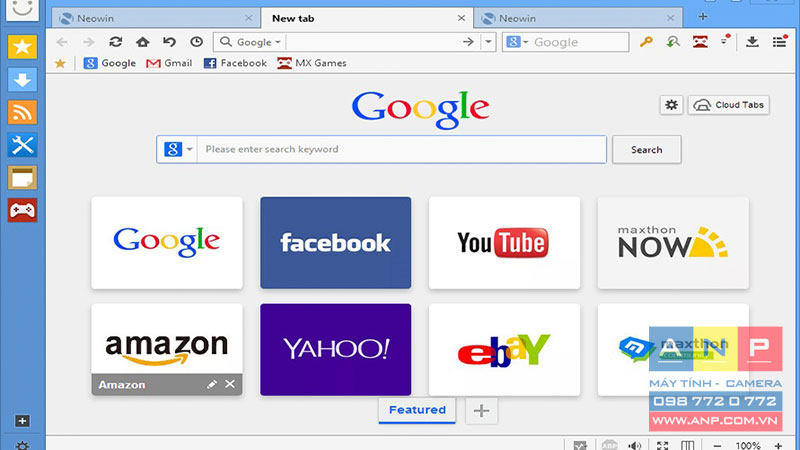
Task: Close the New tab tab
Action: tap(461, 18)
